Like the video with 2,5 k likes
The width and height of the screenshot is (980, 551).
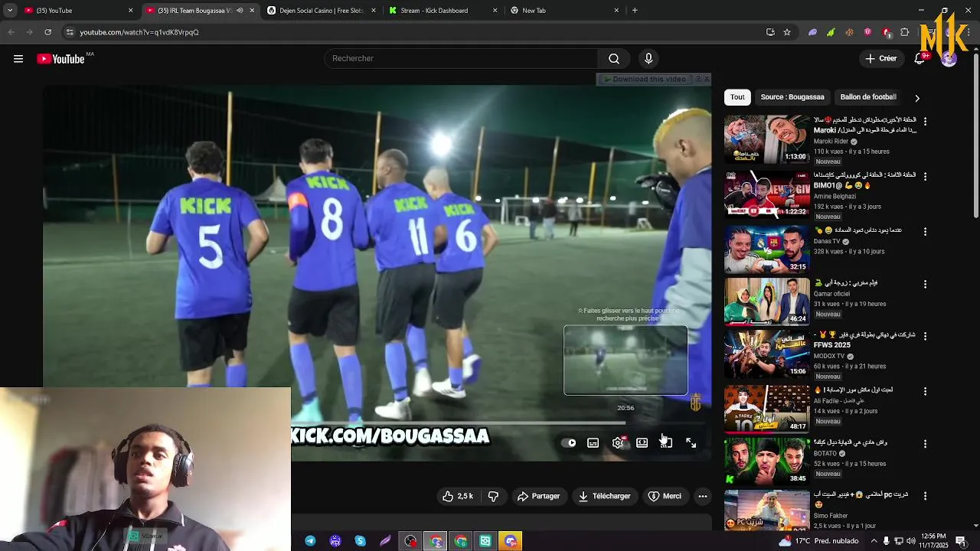(457, 497)
